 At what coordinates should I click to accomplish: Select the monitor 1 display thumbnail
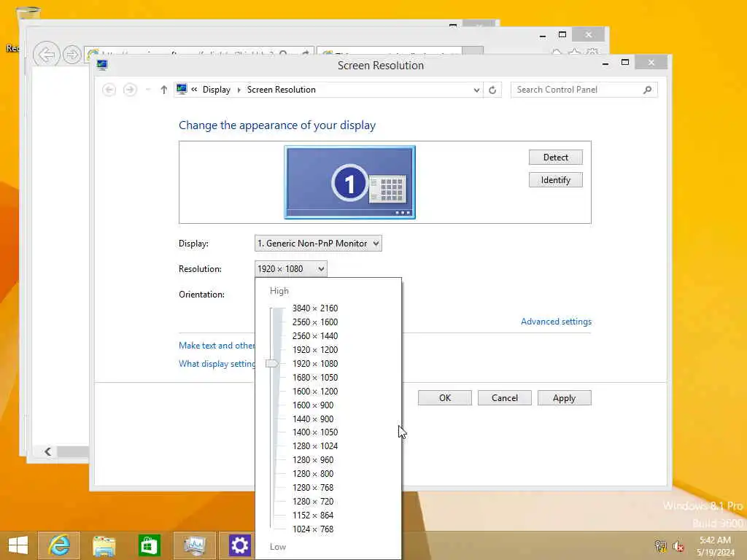(x=349, y=182)
